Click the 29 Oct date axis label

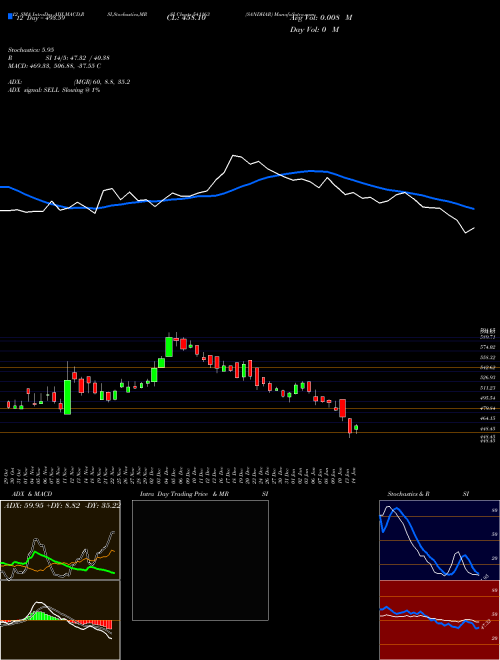click(x=8, y=475)
